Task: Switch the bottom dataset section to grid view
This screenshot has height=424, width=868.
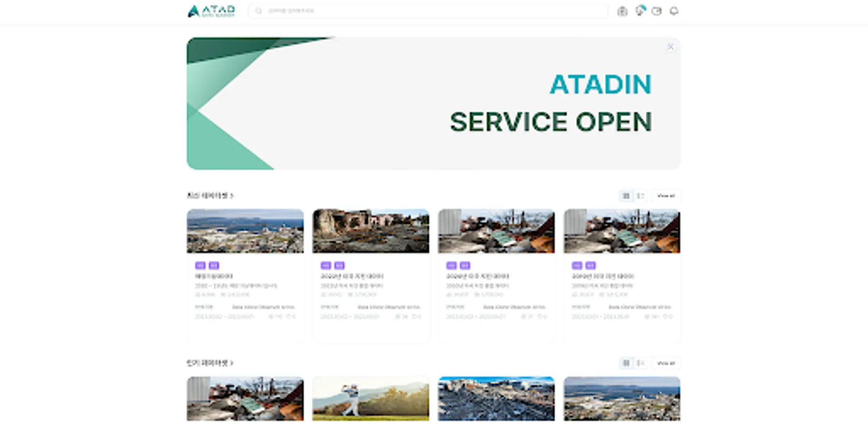Action: tap(626, 363)
